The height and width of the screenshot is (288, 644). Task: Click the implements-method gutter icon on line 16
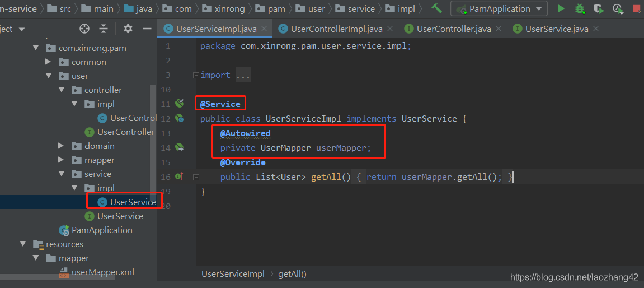tap(179, 176)
